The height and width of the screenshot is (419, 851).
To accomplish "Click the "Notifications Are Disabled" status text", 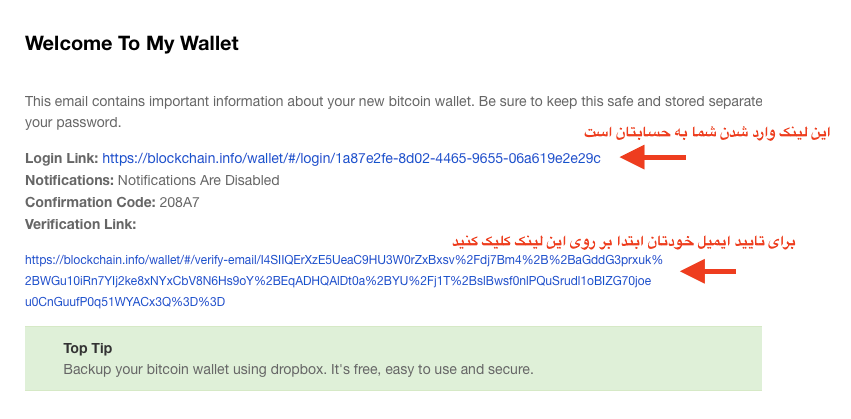I will (198, 180).
